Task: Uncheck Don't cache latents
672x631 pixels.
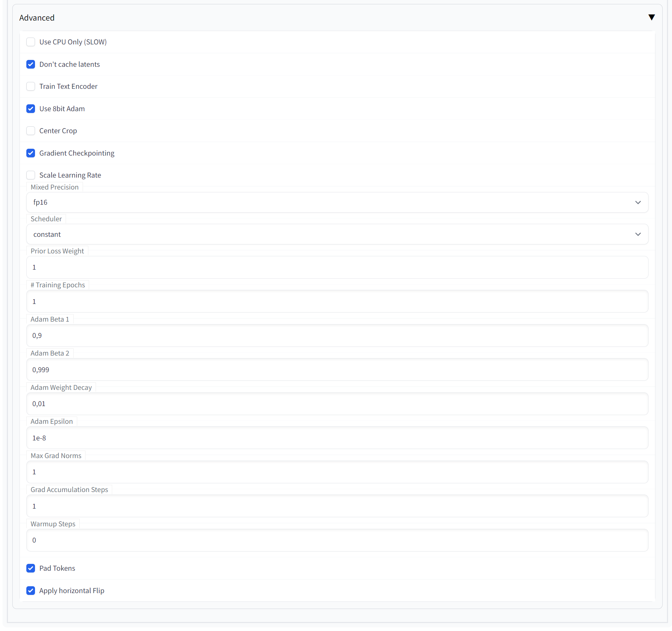Action: coord(31,64)
